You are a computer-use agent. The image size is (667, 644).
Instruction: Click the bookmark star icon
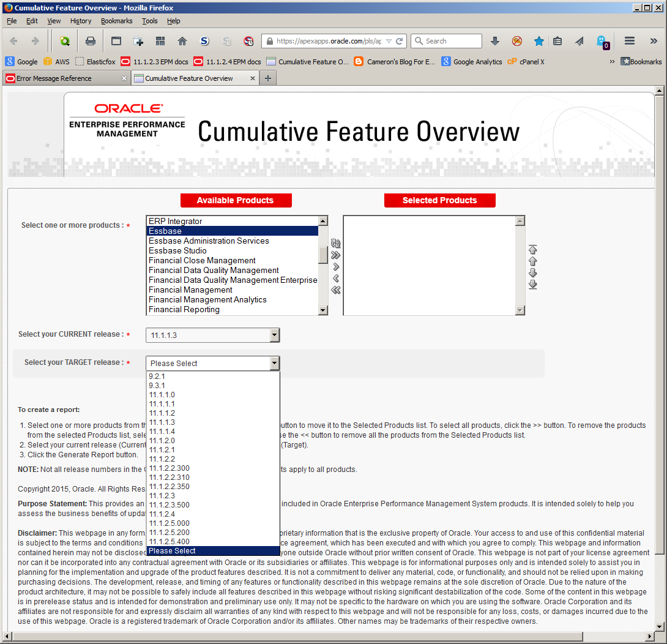(538, 41)
